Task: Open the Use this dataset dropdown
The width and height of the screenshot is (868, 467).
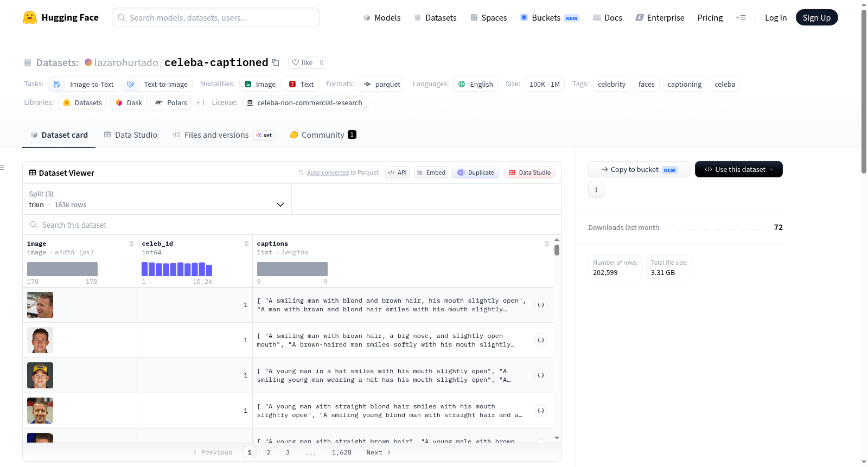Action: click(x=739, y=169)
